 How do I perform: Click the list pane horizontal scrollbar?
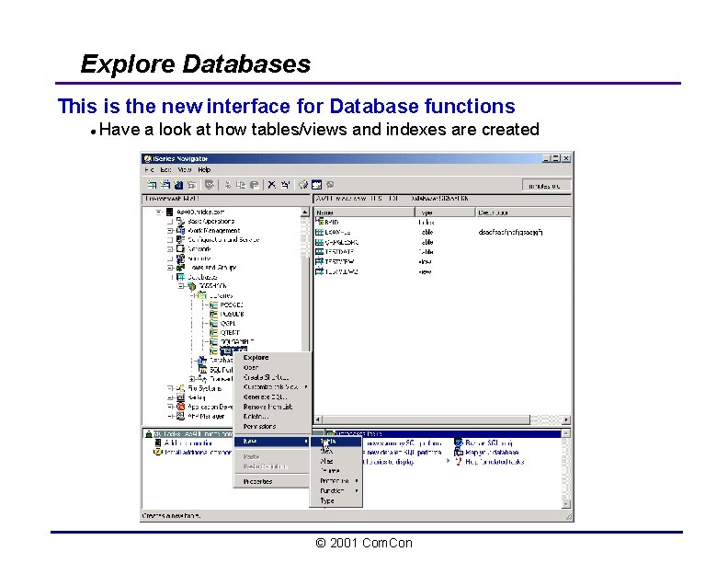(440, 419)
